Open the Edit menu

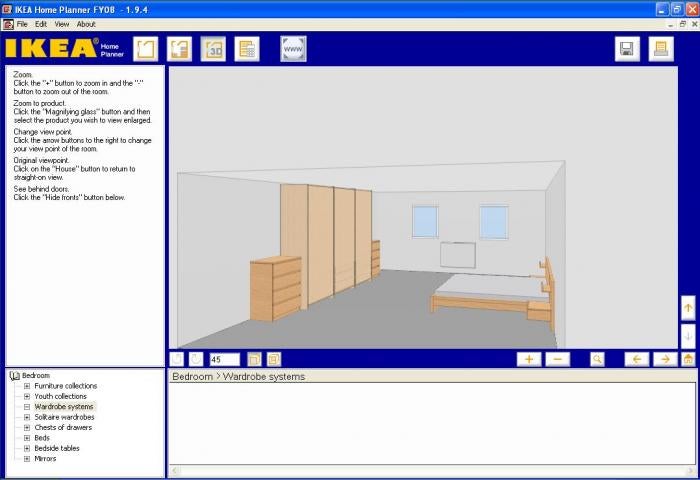(41, 24)
